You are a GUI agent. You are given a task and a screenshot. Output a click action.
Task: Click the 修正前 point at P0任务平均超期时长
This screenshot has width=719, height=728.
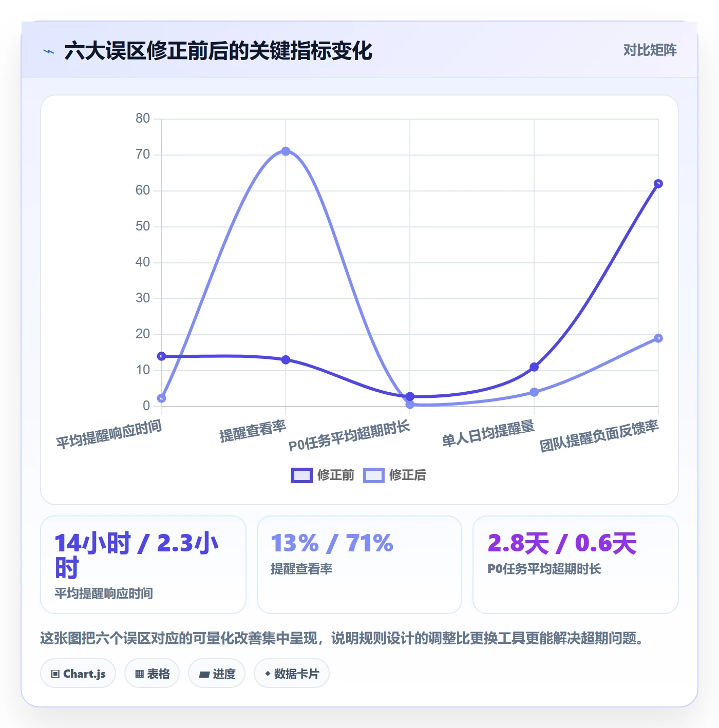[x=410, y=396]
